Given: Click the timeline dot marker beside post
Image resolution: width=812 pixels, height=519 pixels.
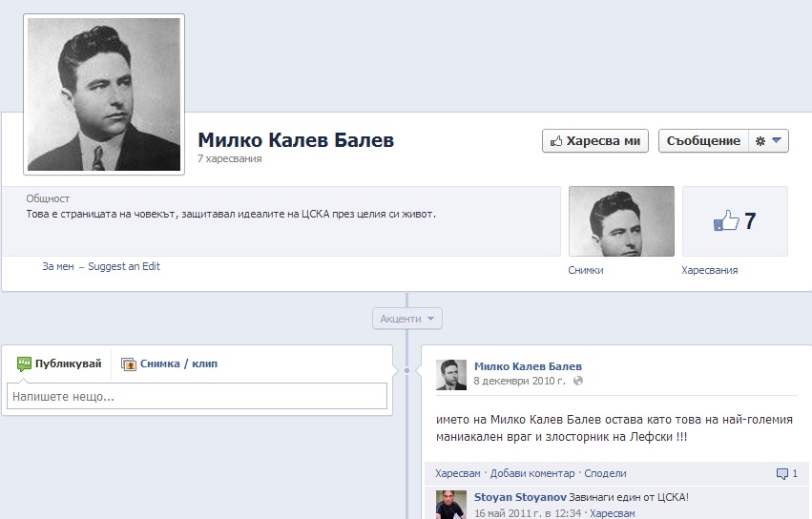Looking at the screenshot, I should [407, 371].
